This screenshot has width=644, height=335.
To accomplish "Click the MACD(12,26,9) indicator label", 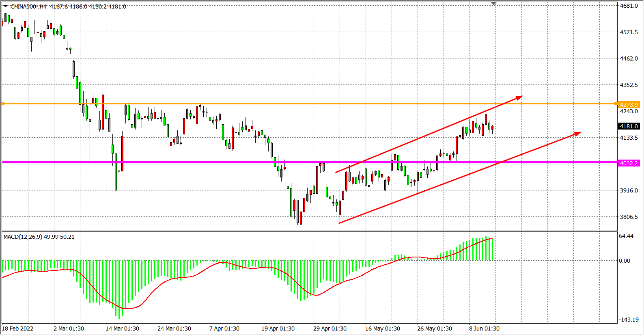I will click(39, 237).
